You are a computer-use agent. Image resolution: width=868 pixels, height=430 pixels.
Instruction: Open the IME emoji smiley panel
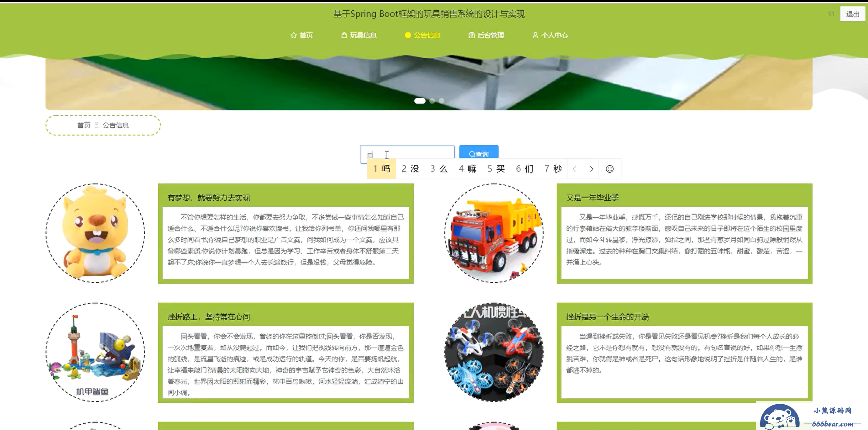click(609, 169)
